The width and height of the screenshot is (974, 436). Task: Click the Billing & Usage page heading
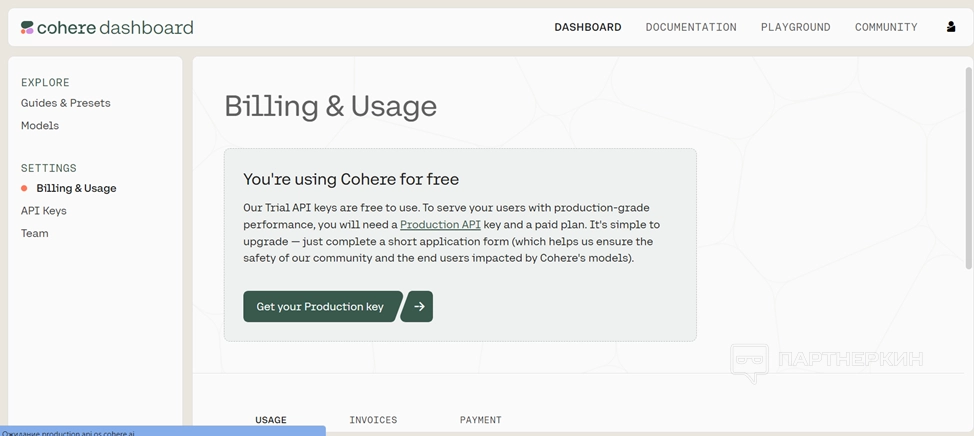(x=330, y=106)
